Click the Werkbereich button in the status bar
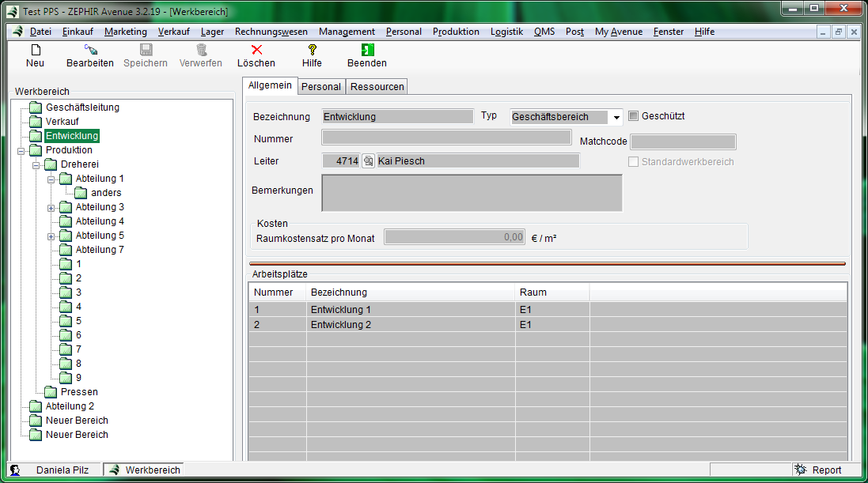Image resolution: width=868 pixels, height=483 pixels. 144,470
